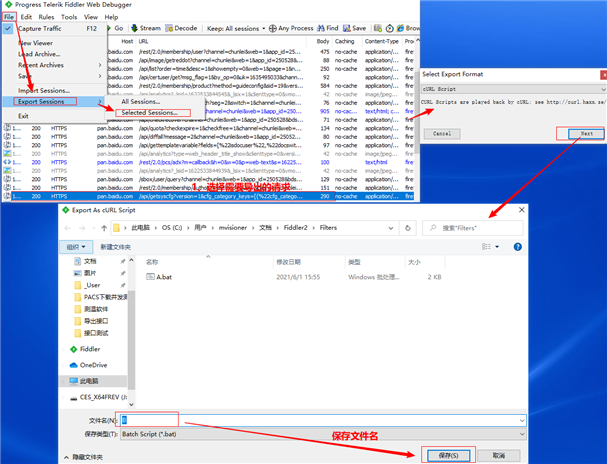The width and height of the screenshot is (607, 464).
Task: Select CES_X64FREV drive in navigation pane
Action: point(103,397)
